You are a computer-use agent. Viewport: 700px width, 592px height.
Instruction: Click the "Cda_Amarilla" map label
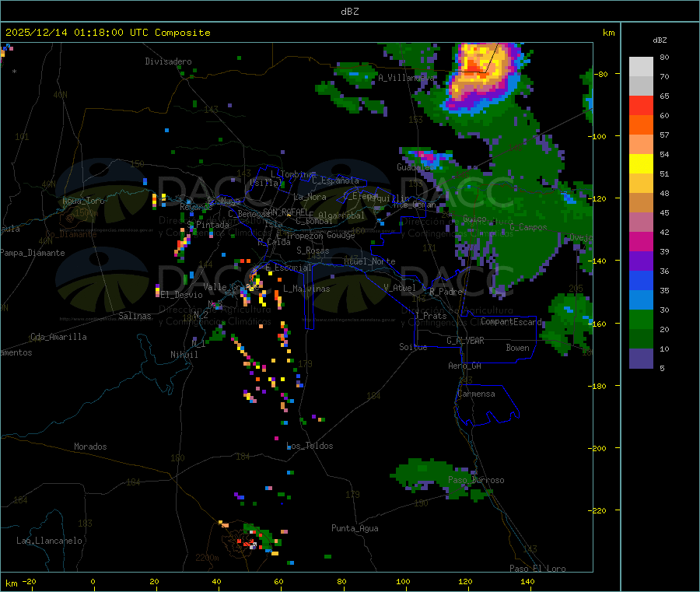[58, 337]
